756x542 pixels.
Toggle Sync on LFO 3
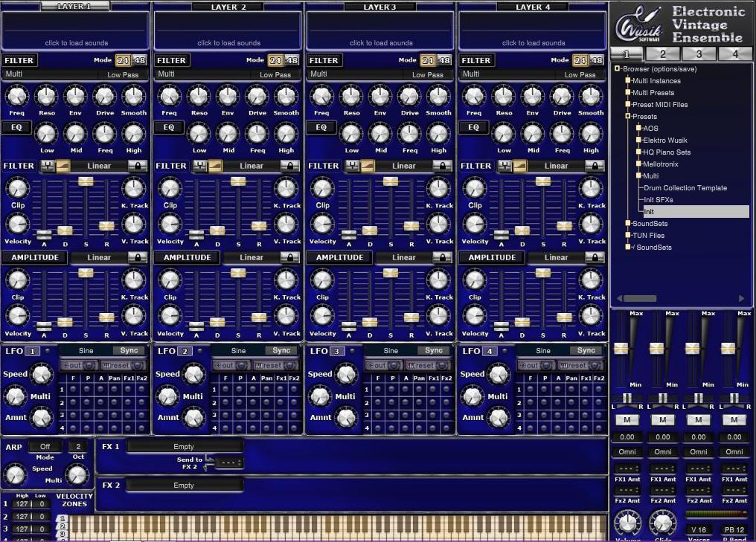pyautogui.click(x=434, y=350)
